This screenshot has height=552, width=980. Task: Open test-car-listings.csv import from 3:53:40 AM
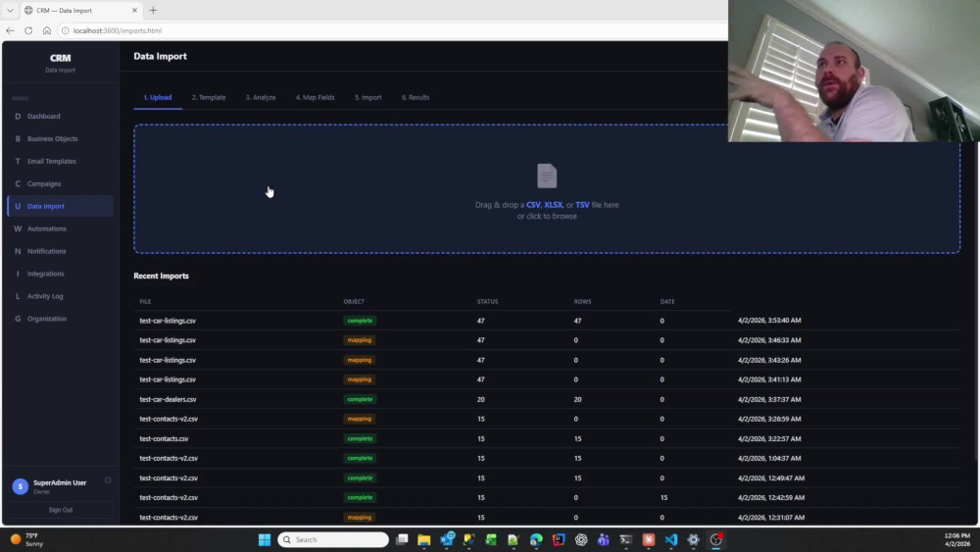(x=168, y=321)
